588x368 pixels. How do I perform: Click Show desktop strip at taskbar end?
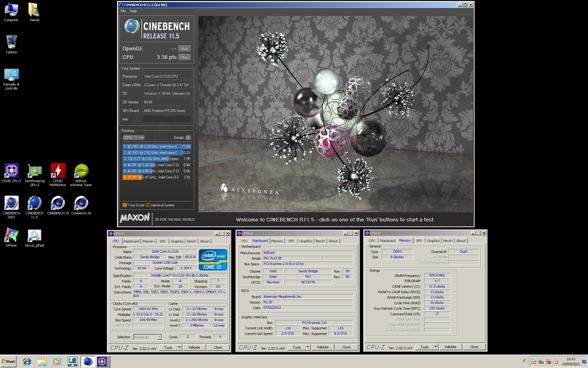click(585, 362)
